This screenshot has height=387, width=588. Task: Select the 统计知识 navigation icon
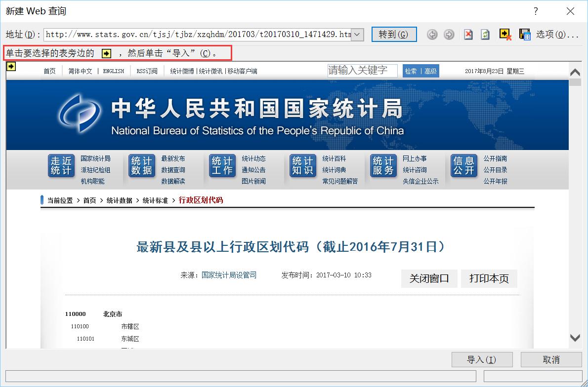click(302, 165)
